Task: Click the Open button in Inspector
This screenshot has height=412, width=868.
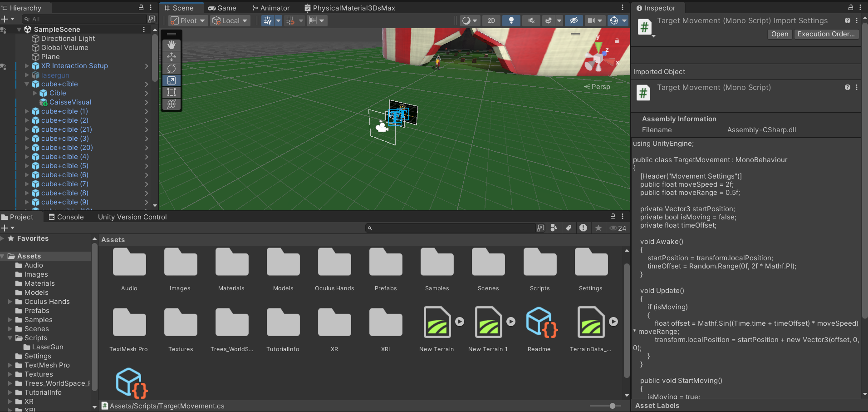Action: pos(780,34)
